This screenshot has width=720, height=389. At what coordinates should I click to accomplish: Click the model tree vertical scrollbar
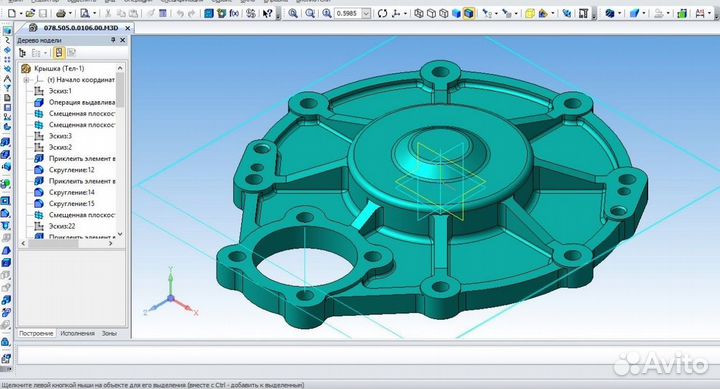[x=120, y=151]
